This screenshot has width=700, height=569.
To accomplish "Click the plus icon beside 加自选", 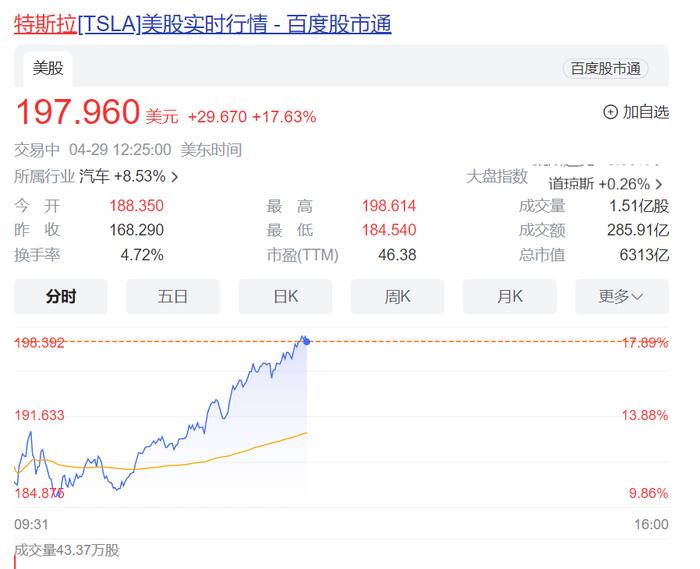I will click(x=610, y=112).
